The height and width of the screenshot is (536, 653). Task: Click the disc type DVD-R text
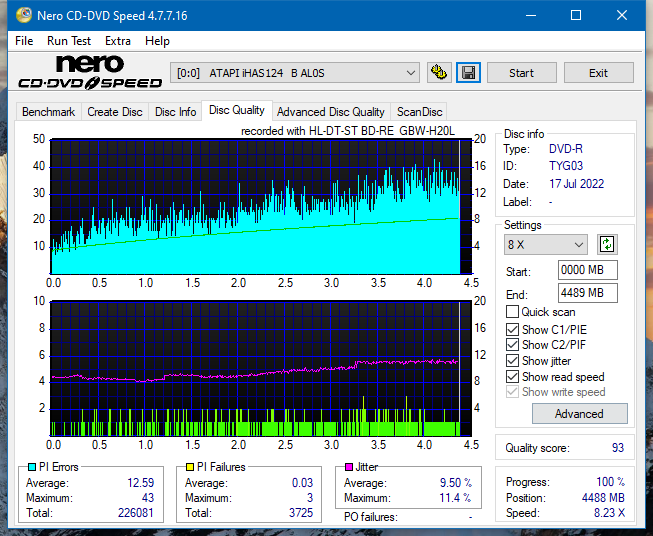[566, 149]
